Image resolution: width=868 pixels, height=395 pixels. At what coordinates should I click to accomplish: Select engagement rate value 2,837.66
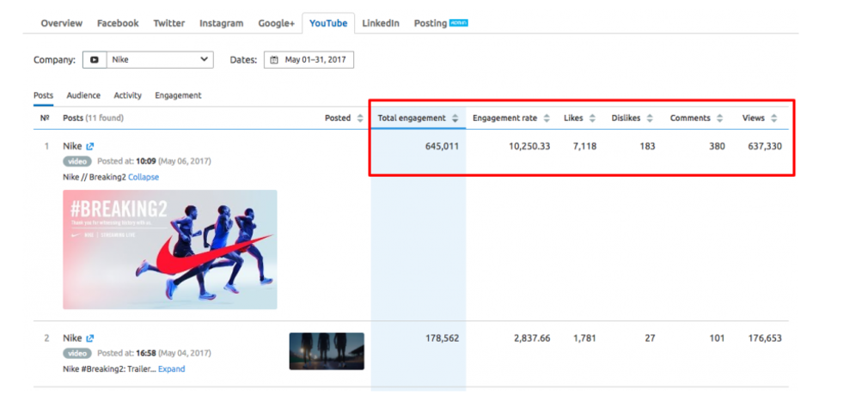pos(532,338)
